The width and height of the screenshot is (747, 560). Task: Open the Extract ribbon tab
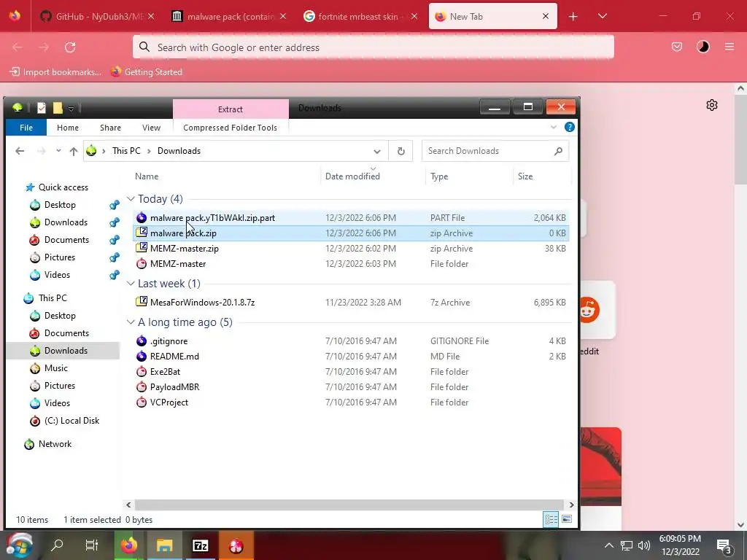coord(231,109)
